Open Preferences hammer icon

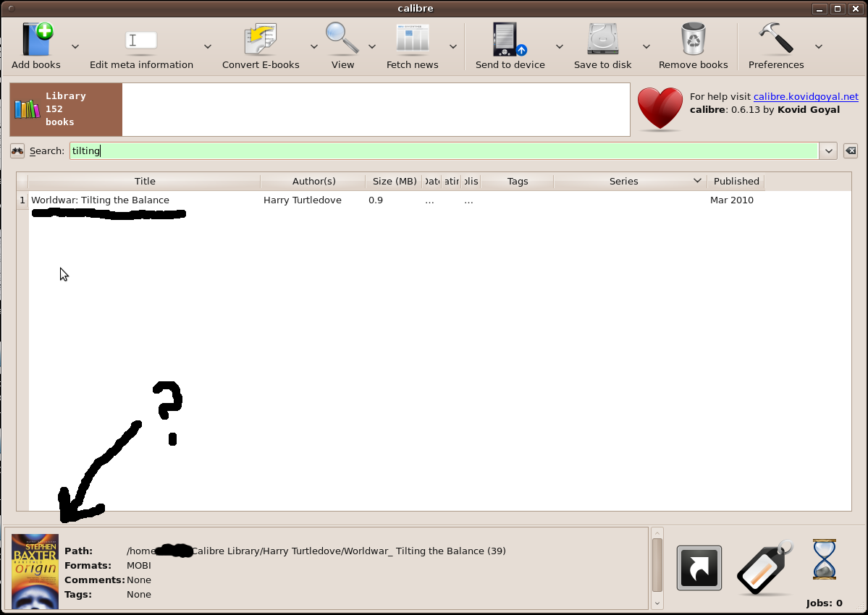click(x=775, y=39)
